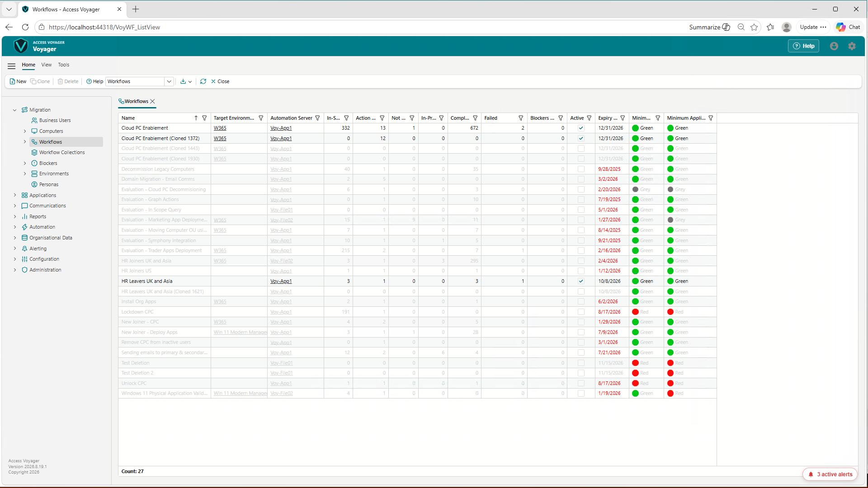Filter the In-S... column
Image resolution: width=868 pixels, height=488 pixels.
click(x=346, y=118)
